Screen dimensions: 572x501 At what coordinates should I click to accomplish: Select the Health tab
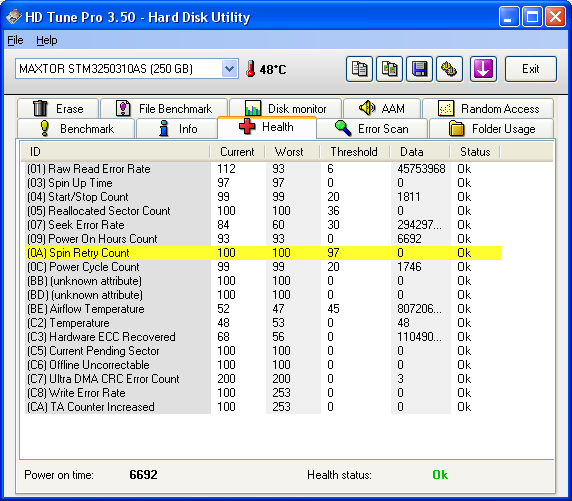pyautogui.click(x=267, y=127)
